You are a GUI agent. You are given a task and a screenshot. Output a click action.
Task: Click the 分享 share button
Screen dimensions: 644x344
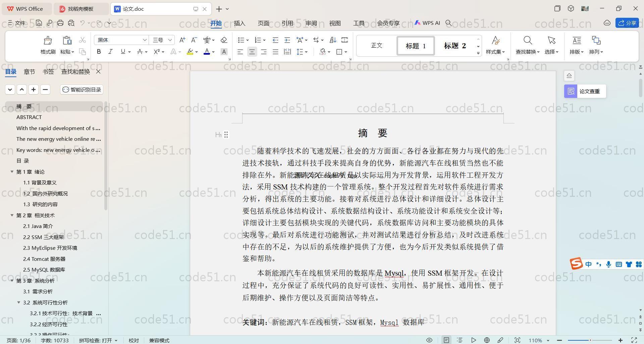(x=627, y=23)
